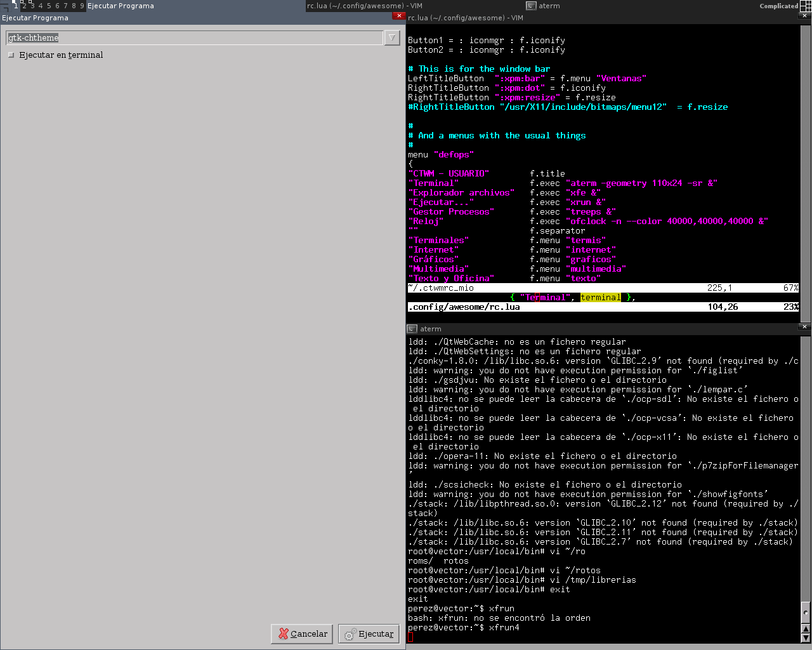Click "Multimedia" menu entry in VIM
The width and height of the screenshot is (812, 650).
click(x=438, y=269)
